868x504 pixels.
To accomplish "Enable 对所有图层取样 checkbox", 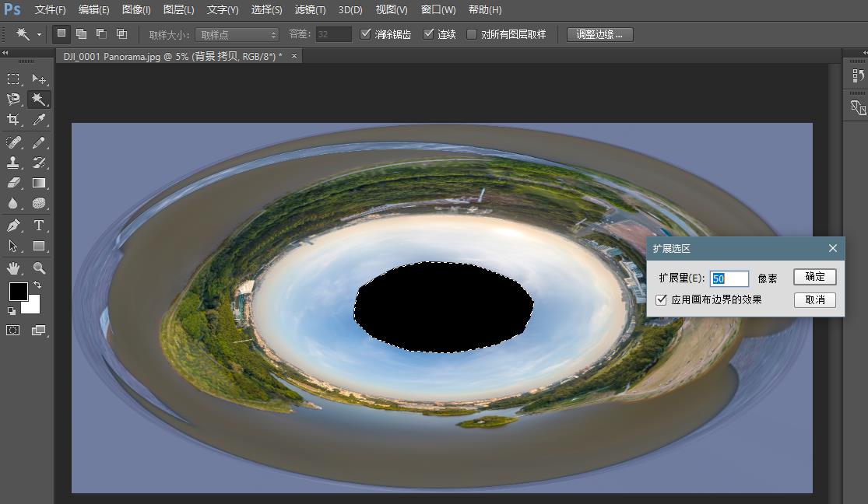I will (x=472, y=34).
